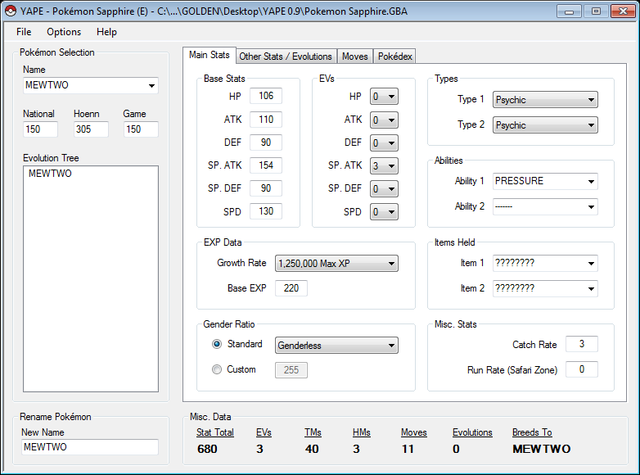640x475 pixels.
Task: Open the SP. ATK EV dropdown
Action: [x=384, y=166]
